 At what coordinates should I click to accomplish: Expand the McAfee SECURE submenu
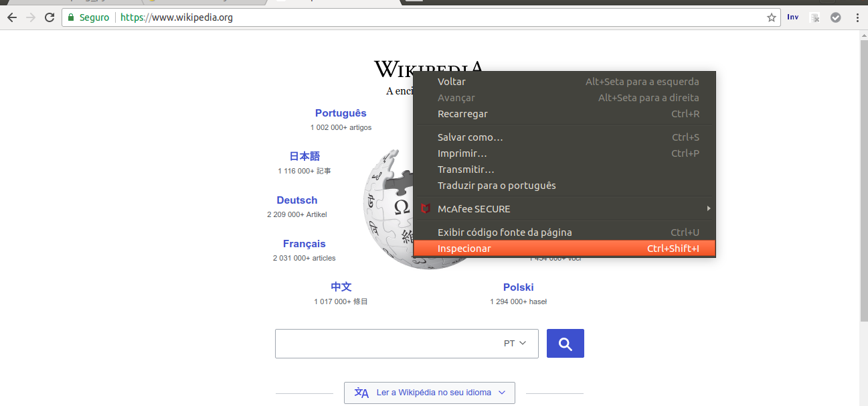pos(708,208)
